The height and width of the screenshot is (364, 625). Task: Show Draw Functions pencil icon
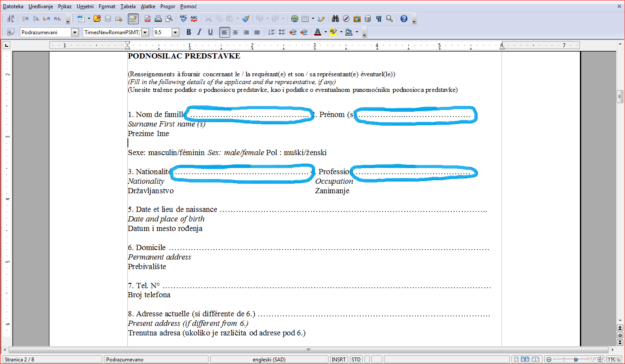click(321, 19)
